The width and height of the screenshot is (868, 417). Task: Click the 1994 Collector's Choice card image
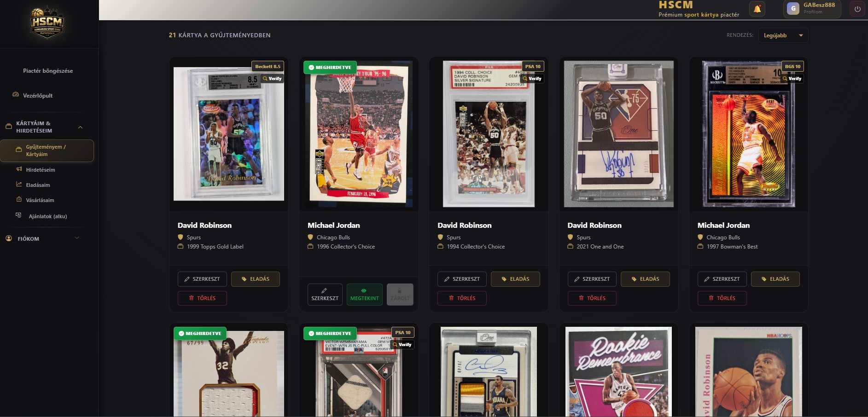[x=489, y=134]
